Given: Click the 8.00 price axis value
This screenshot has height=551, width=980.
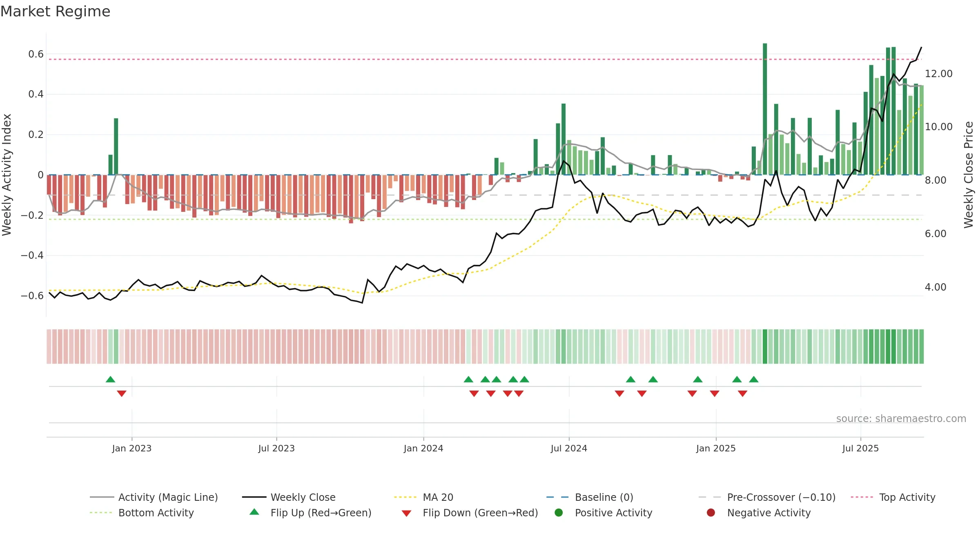Looking at the screenshot, I should [935, 180].
